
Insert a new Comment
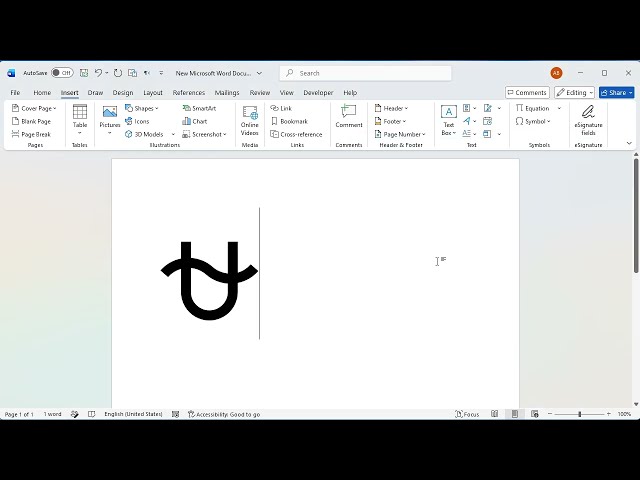349,116
